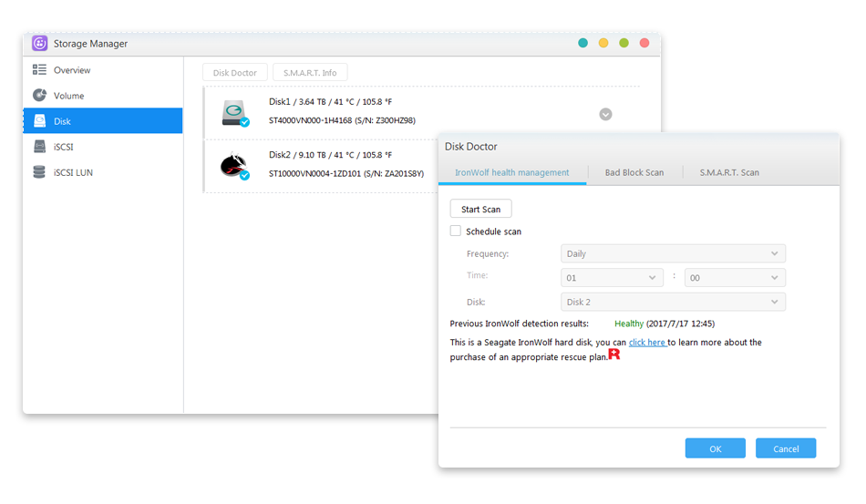Confirm dialog with OK button
Viewport: 866px width, 504px height.
tap(716, 448)
